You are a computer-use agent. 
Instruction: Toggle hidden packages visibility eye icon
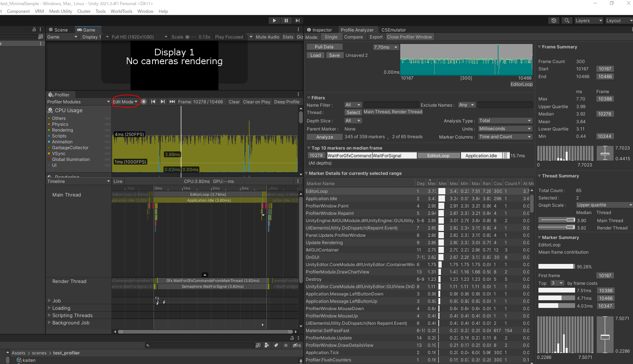click(297, 345)
